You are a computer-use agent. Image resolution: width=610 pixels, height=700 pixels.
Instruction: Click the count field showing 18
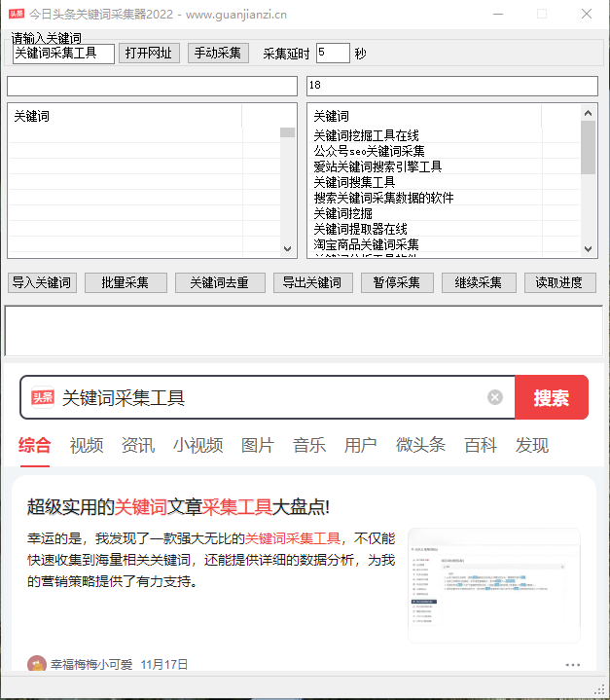click(452, 86)
